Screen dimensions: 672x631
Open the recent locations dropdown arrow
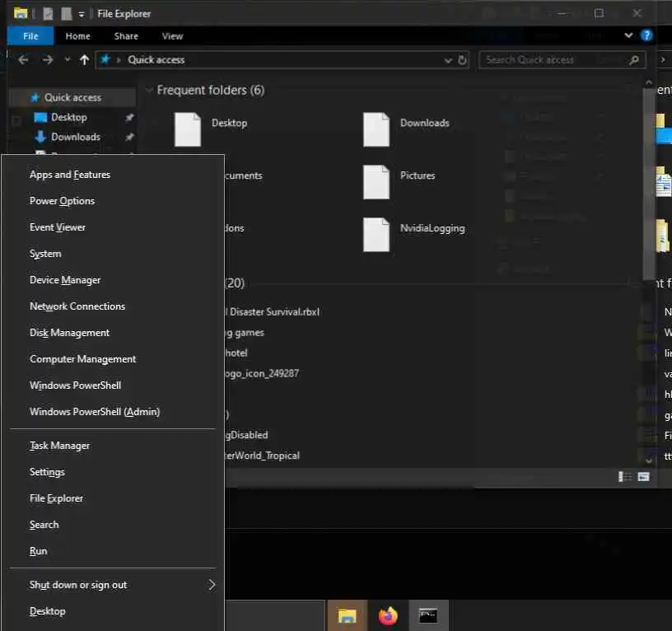coord(68,60)
